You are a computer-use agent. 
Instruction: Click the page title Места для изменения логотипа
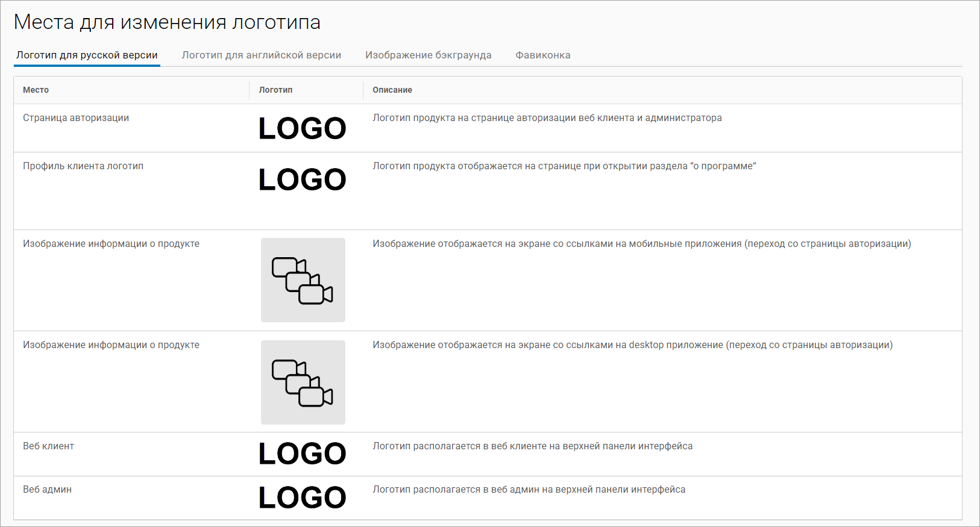(x=167, y=22)
